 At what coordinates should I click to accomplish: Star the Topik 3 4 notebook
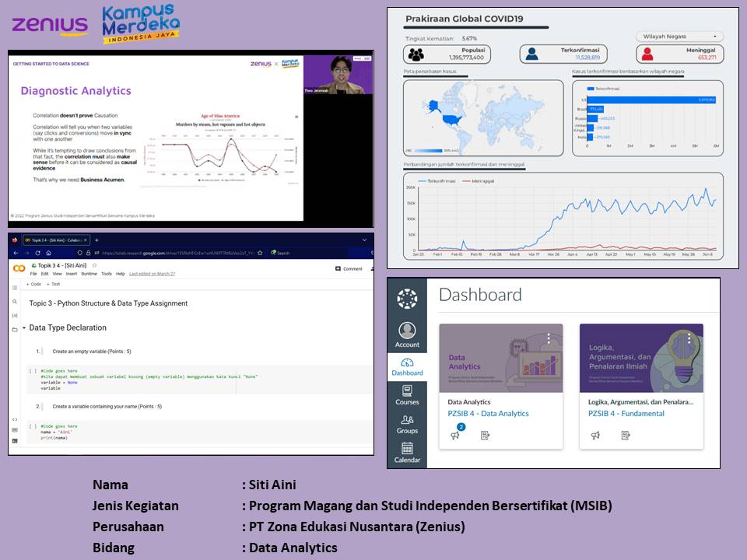pyautogui.click(x=94, y=265)
